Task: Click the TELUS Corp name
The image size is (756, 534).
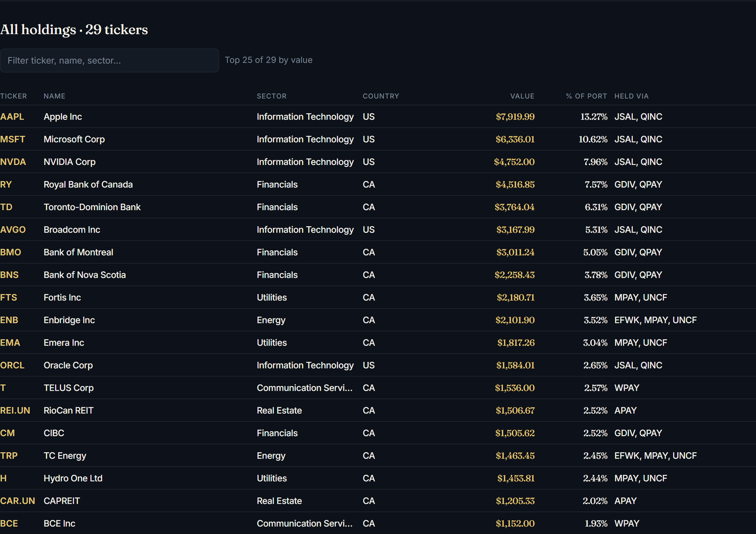Action: click(69, 388)
